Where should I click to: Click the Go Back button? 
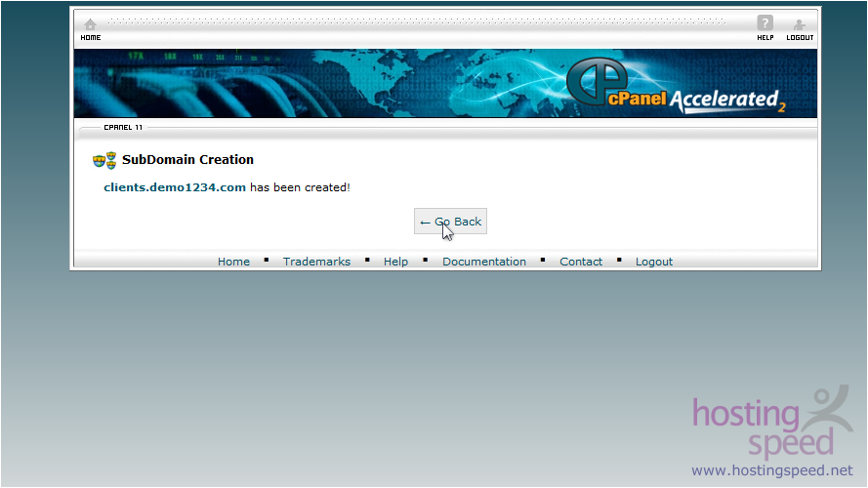point(451,222)
